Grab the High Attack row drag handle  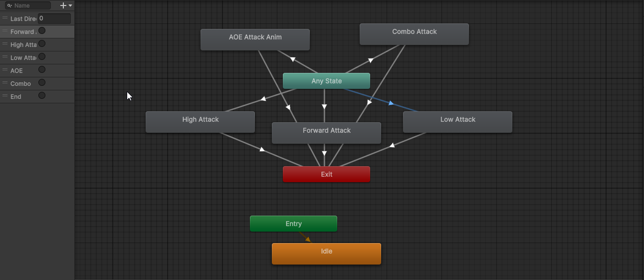[5, 44]
